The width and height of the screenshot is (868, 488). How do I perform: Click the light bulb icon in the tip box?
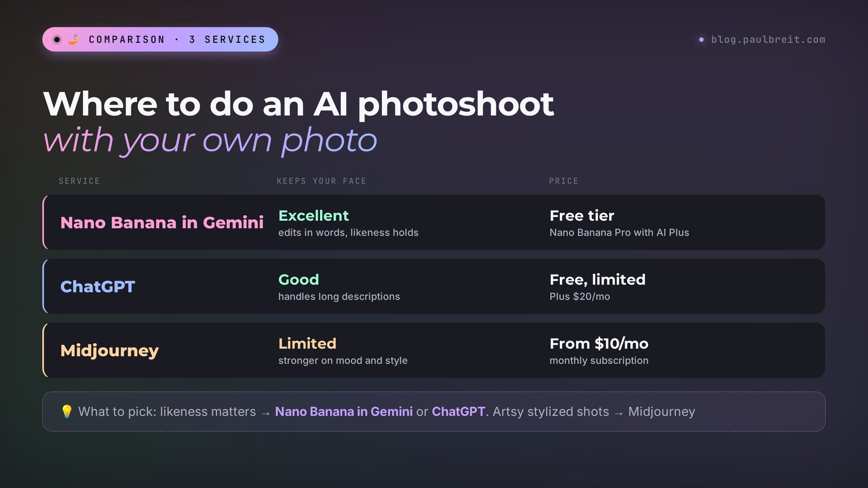(67, 412)
